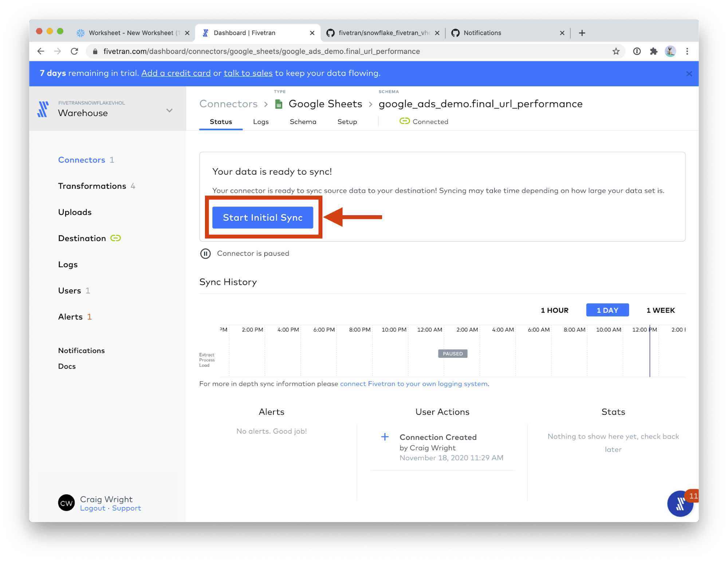The width and height of the screenshot is (728, 561).
Task: Select the 1 HOUR time range
Action: (x=554, y=310)
